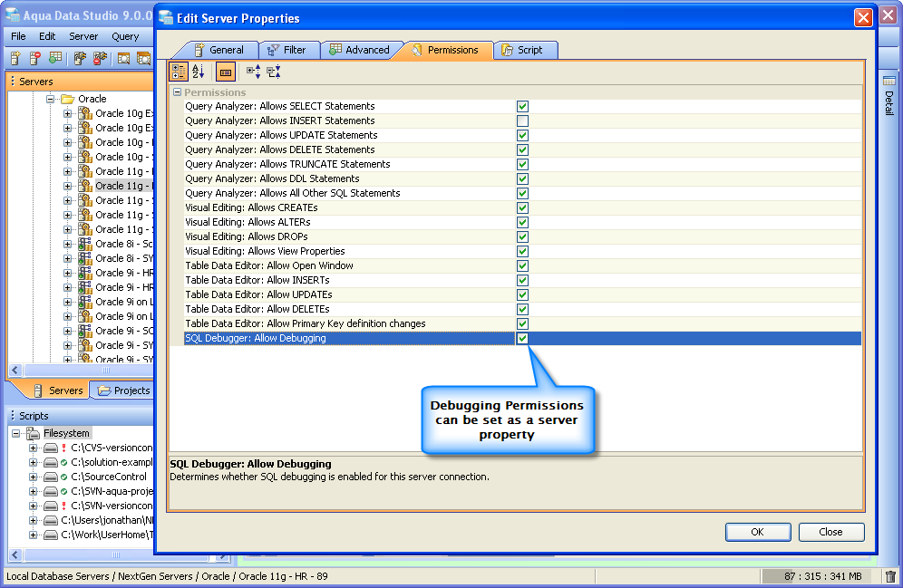
Task: Click red exclamation status icon beside C:\CVS-versioncon
Action: (x=63, y=448)
